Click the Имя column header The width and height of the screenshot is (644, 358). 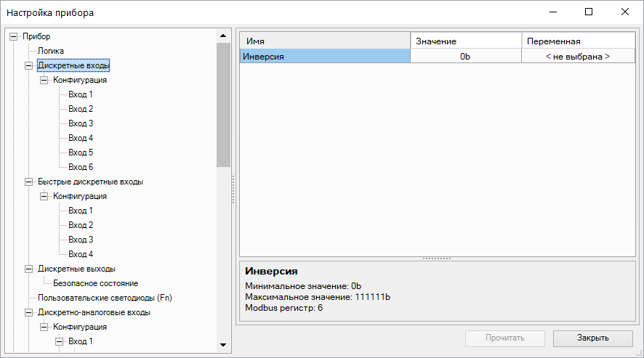coord(325,41)
